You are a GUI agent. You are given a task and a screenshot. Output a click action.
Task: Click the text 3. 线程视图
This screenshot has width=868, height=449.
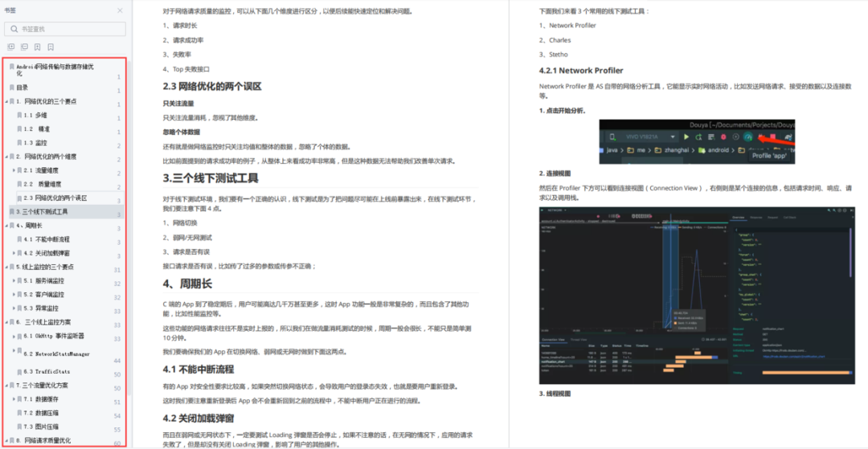pos(555,393)
